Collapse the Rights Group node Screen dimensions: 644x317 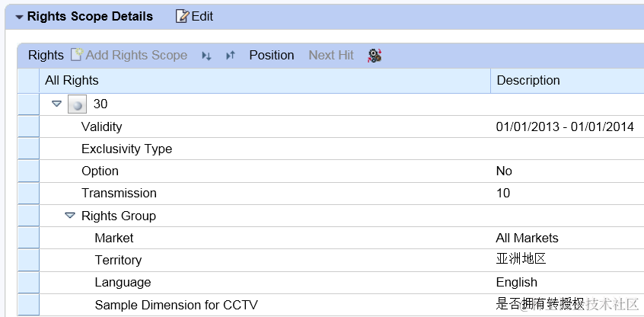click(x=70, y=216)
